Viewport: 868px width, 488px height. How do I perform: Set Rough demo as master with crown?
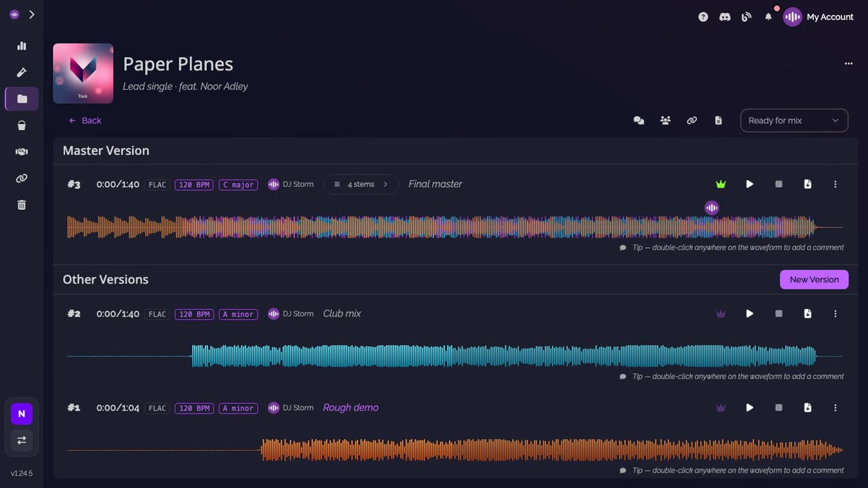pos(721,408)
